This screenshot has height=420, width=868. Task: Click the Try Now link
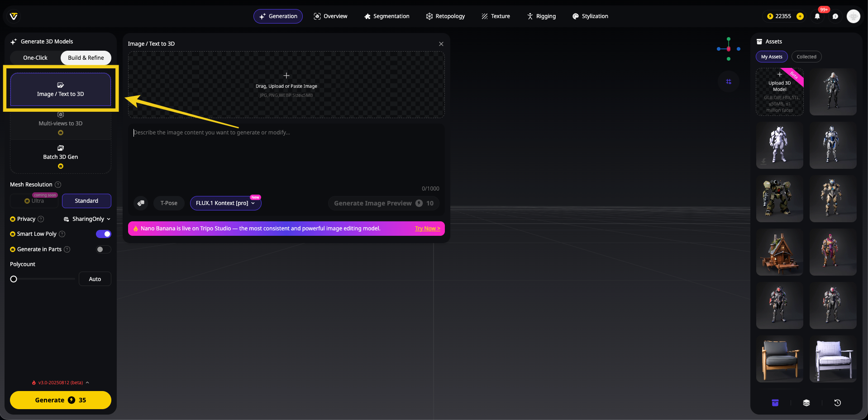427,229
